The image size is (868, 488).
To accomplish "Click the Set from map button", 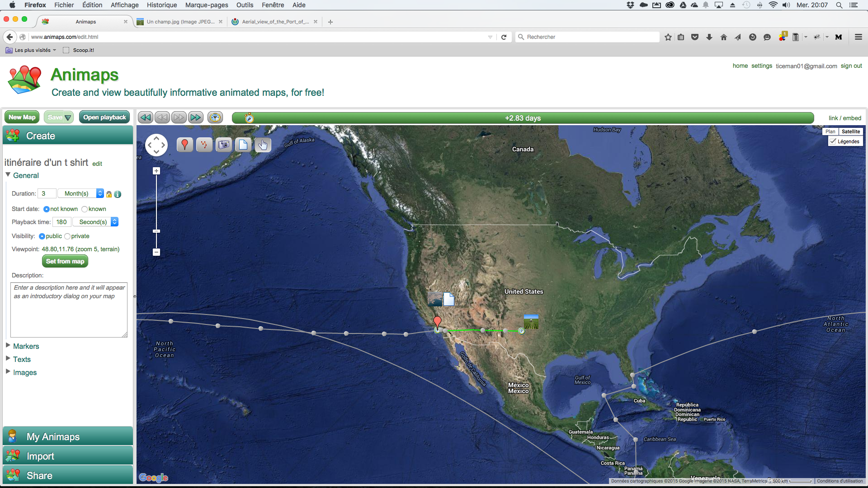I will (x=65, y=261).
